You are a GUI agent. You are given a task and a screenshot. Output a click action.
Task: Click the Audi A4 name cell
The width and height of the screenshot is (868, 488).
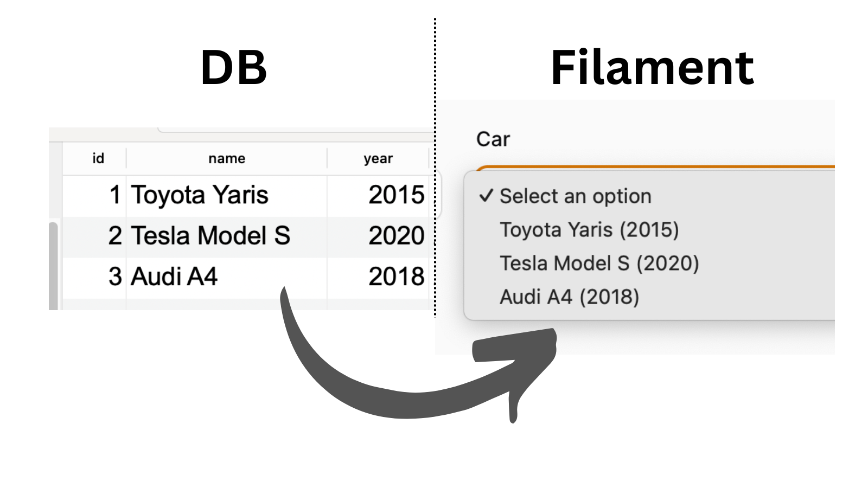(x=174, y=277)
